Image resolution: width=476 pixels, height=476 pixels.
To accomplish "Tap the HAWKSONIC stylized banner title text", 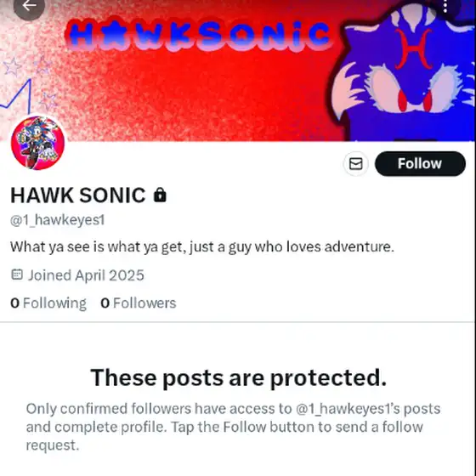I will [198, 34].
